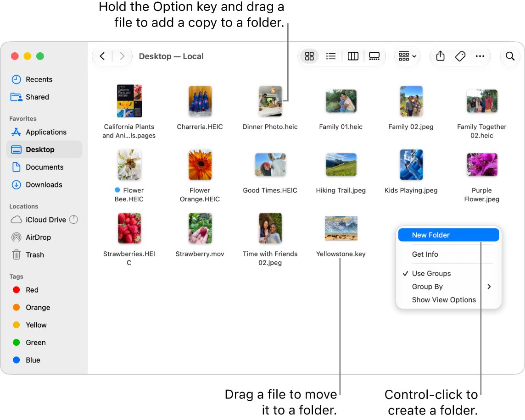This screenshot has height=420, width=525.
Task: Select the Yellow tag
Action: click(44, 325)
